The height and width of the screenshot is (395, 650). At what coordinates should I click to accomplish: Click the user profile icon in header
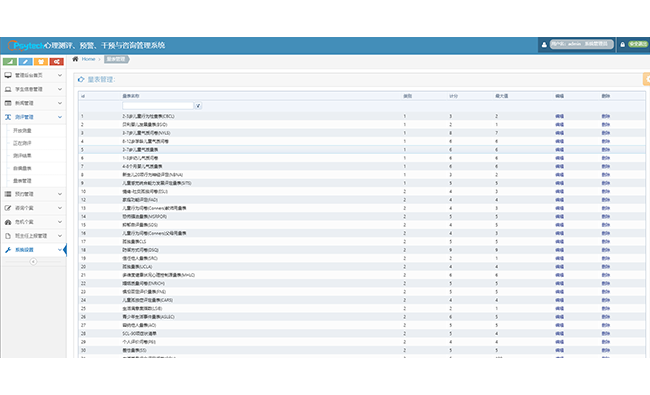click(544, 45)
